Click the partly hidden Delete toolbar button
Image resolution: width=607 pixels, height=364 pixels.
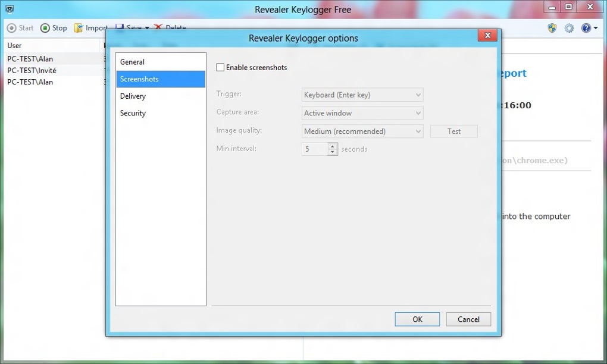(x=170, y=27)
